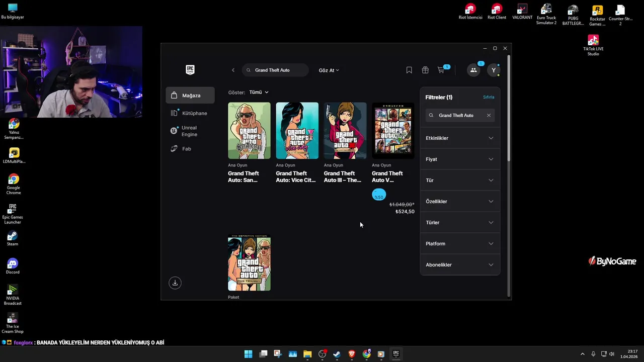Expand the Abonelikler filter
644x362 pixels.
tap(460, 265)
